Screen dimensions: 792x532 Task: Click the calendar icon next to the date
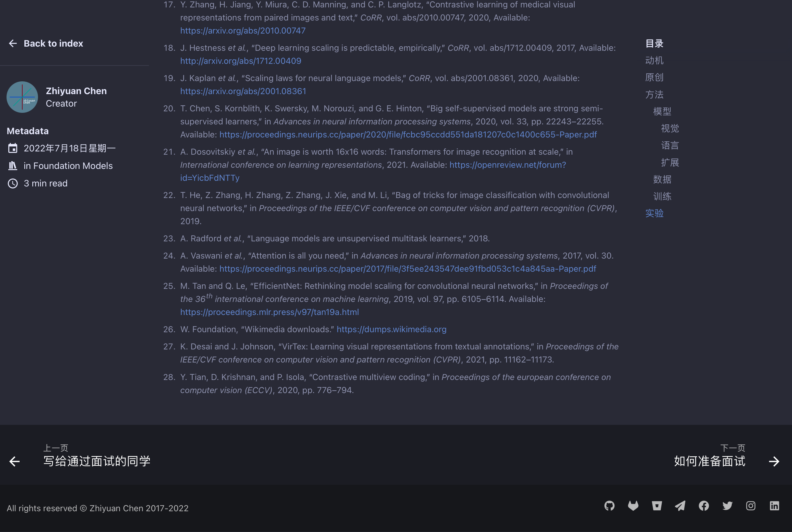(x=12, y=148)
